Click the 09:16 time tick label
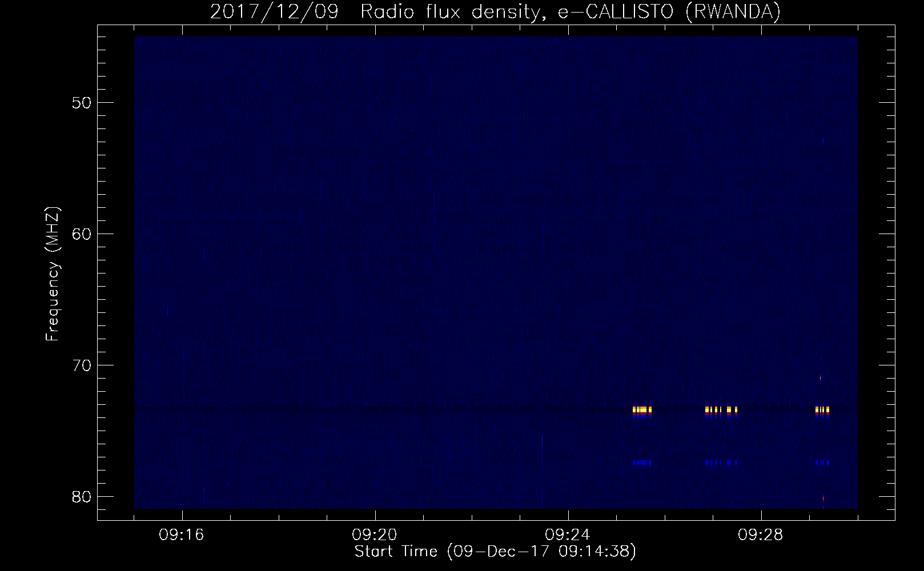Screen dimensions: 924x571 182,535
